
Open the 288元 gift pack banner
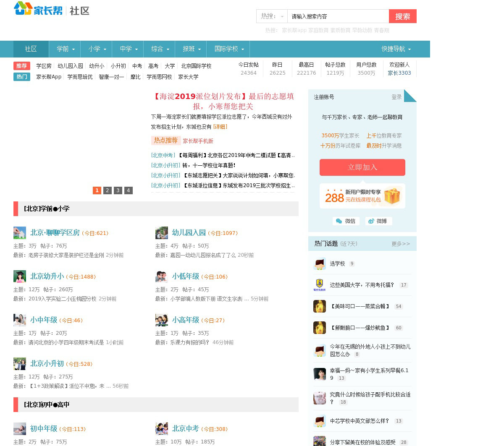362,196
